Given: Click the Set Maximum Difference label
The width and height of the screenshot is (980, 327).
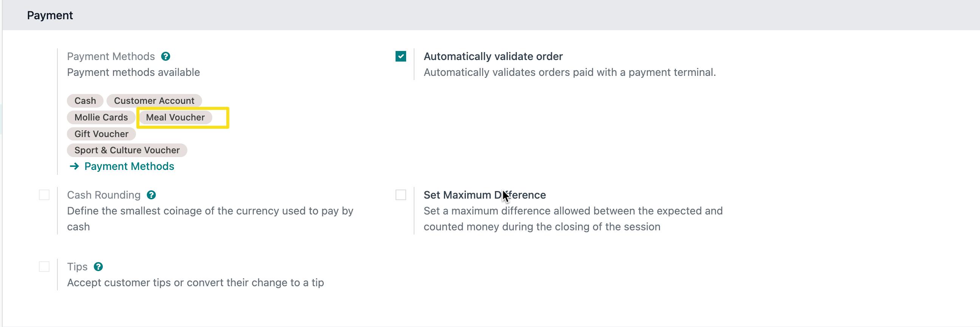Looking at the screenshot, I should [484, 195].
